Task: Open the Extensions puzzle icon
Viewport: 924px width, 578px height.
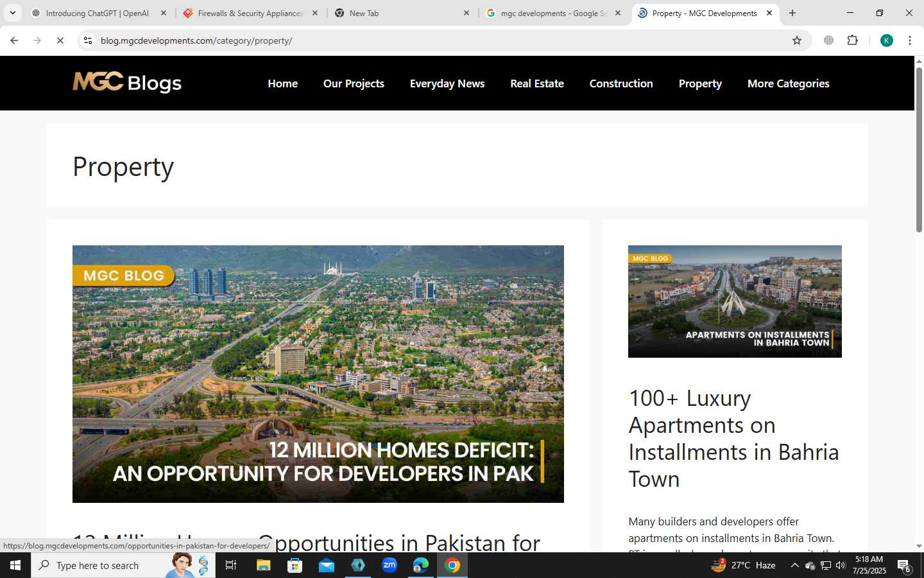Action: (x=853, y=40)
